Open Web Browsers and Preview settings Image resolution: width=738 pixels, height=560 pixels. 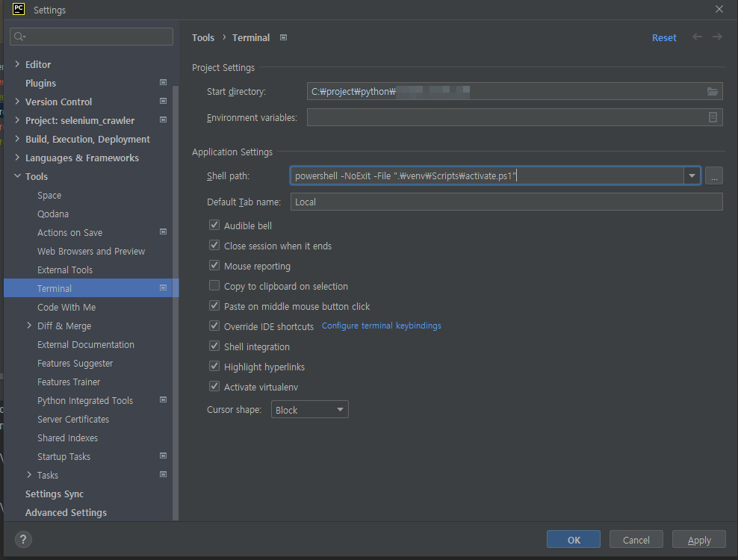(91, 252)
